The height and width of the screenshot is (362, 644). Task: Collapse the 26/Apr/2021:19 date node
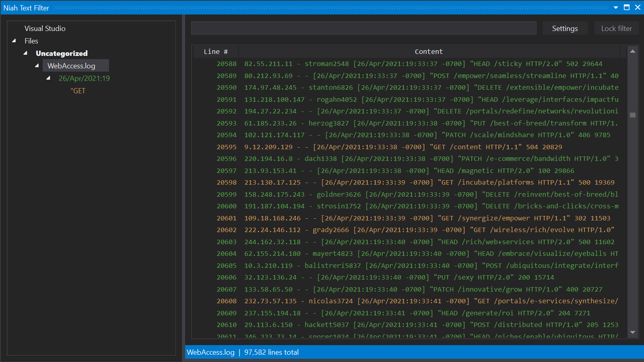(x=48, y=78)
